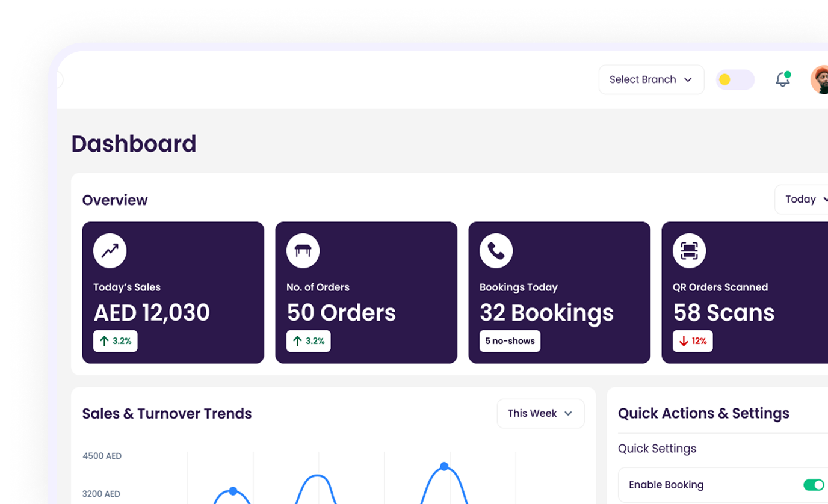Click the trending-up icon on Today's Sales card

click(110, 250)
